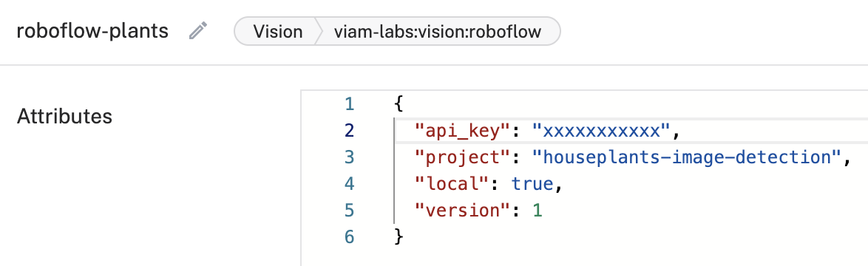Click the viam-labs:vision:roboflow model label
The image size is (868, 266).
coord(437,32)
